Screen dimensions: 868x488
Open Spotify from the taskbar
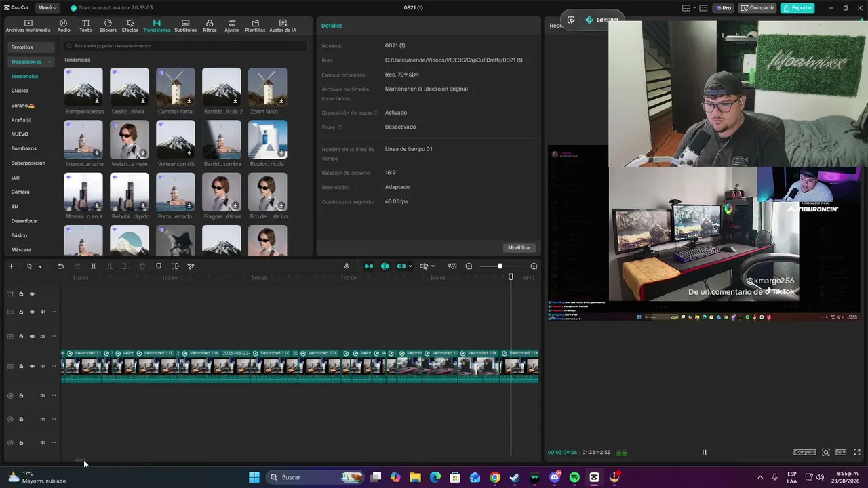(574, 477)
